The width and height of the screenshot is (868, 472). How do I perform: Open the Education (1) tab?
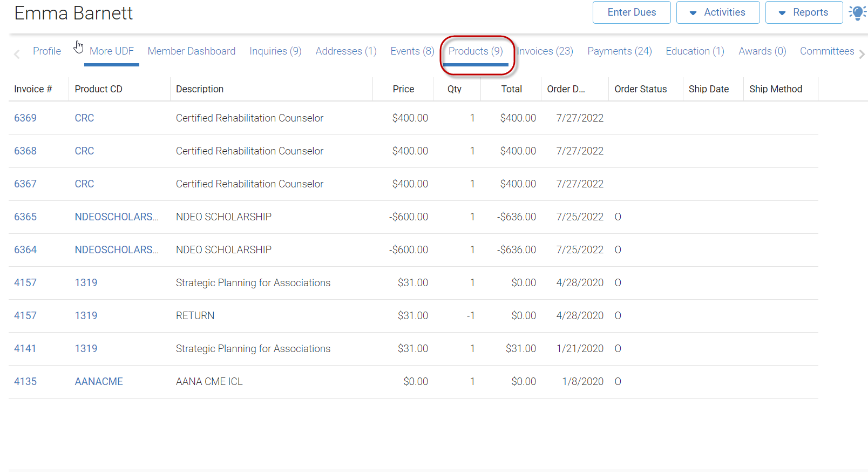(x=695, y=51)
